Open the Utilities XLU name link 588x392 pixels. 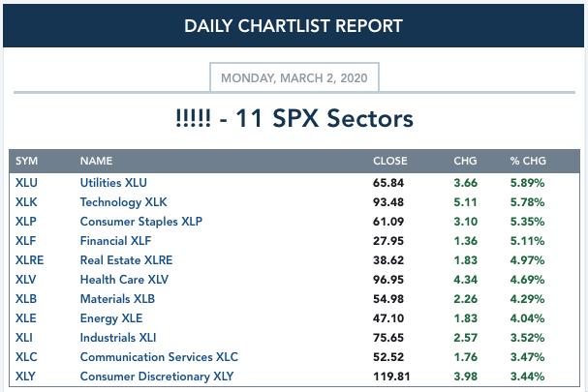pyautogui.click(x=113, y=183)
